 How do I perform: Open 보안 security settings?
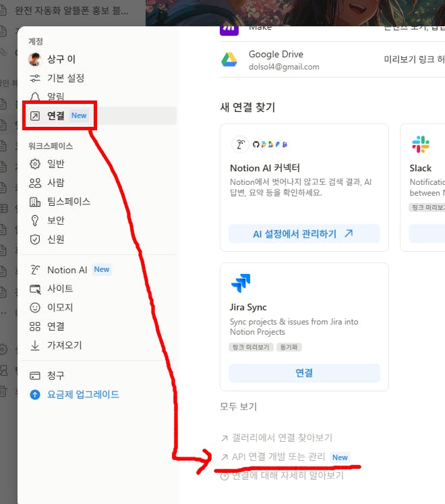tap(100, 221)
